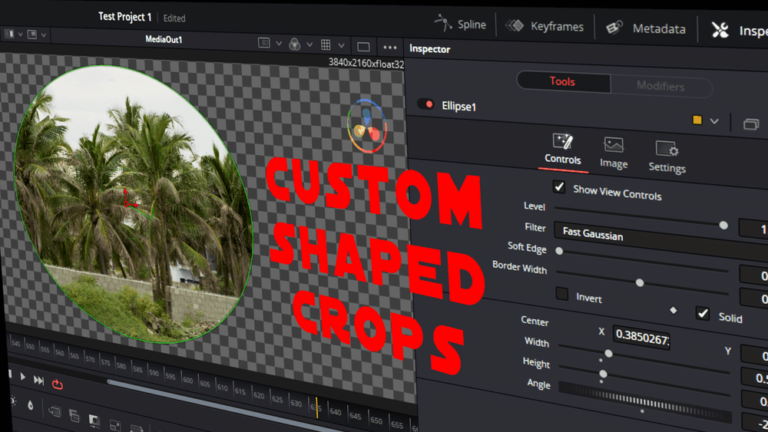Open the Image tab of Ellipse1
Image resolution: width=768 pixels, height=432 pixels.
click(x=613, y=154)
